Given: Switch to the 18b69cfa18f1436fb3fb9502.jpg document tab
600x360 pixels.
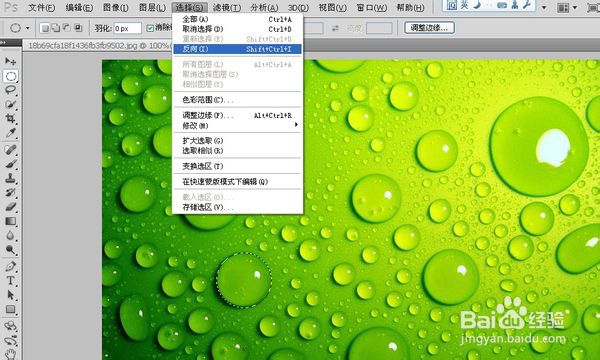Looking at the screenshot, I should (99, 46).
